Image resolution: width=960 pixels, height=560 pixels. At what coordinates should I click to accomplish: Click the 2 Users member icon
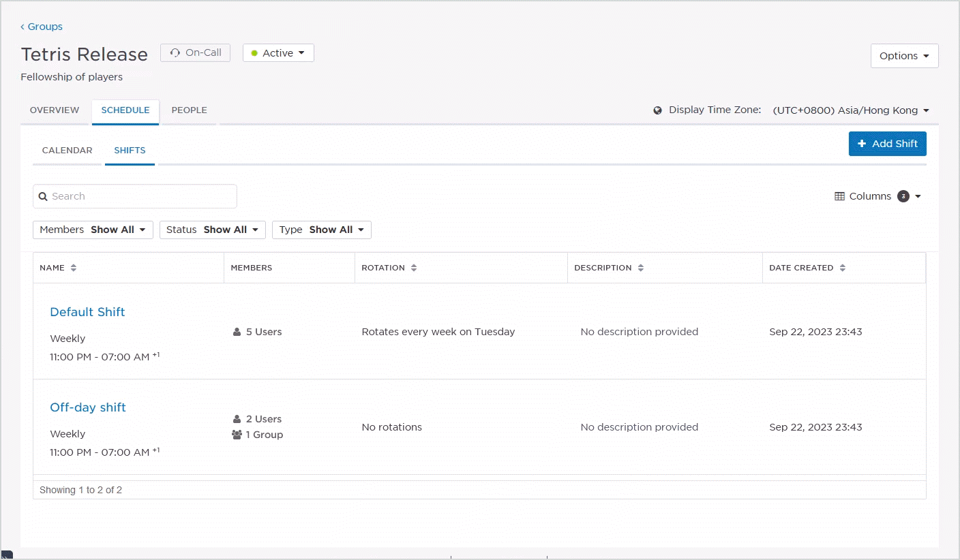click(x=237, y=419)
